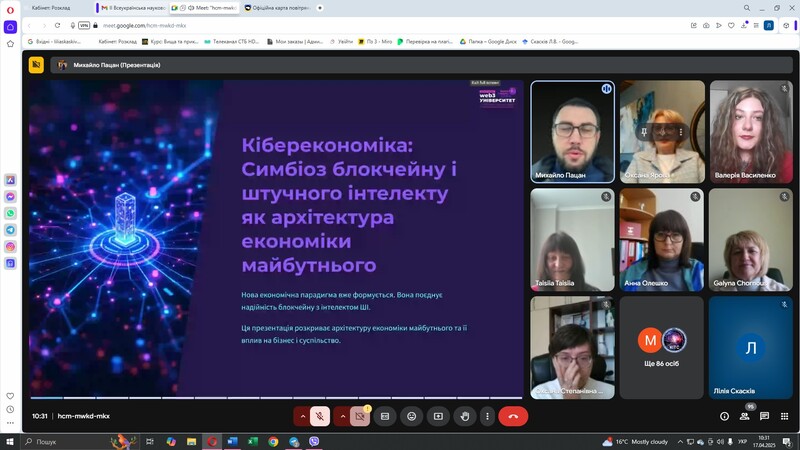
Task: Open weather widget 16°C Mostly cloudy
Action: (635, 442)
